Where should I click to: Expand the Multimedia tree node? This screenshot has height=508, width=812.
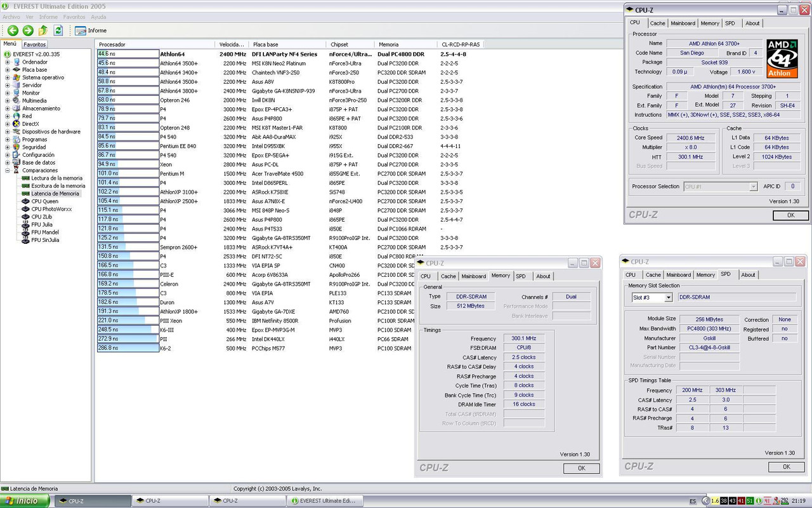[8, 100]
